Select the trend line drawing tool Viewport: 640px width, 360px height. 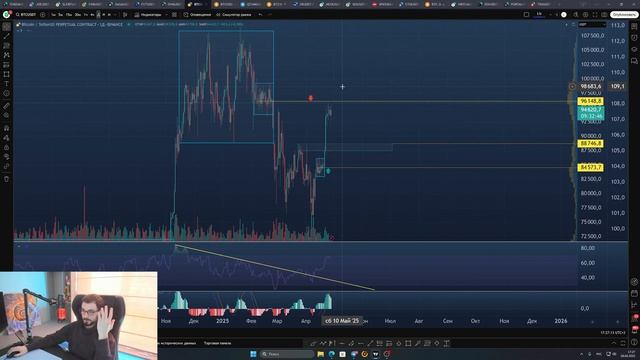(x=7, y=36)
